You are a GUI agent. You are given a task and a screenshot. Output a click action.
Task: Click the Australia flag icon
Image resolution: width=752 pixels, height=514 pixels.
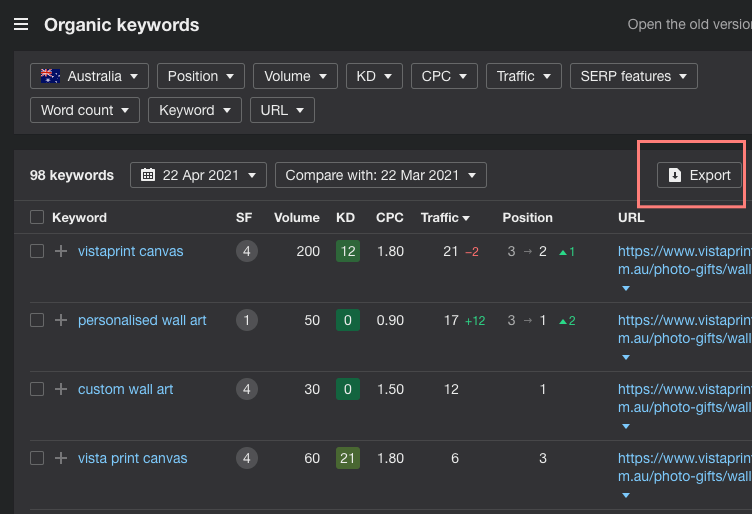(50, 76)
